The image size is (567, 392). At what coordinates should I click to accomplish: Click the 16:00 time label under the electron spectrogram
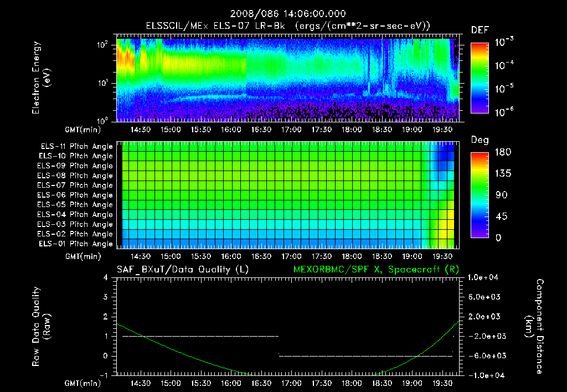[x=231, y=130]
